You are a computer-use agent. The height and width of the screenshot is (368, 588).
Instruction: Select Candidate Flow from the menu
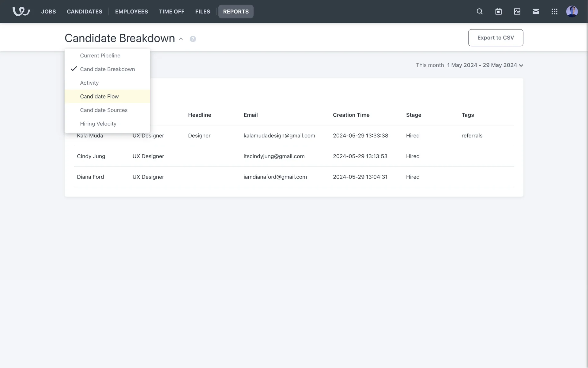[99, 96]
